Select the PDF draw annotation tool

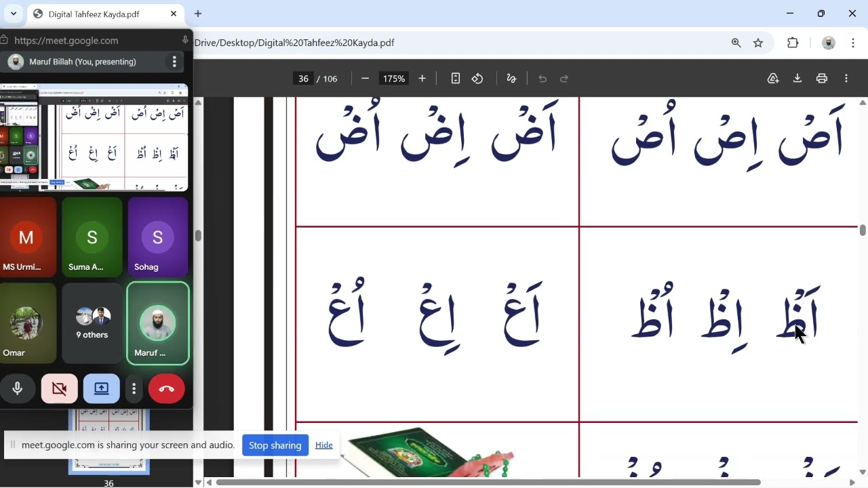pyautogui.click(x=511, y=79)
